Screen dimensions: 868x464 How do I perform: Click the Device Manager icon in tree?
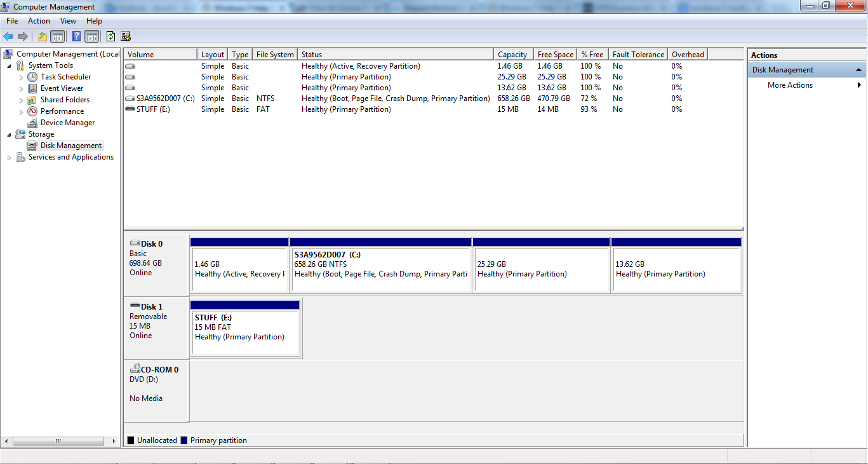coord(32,123)
